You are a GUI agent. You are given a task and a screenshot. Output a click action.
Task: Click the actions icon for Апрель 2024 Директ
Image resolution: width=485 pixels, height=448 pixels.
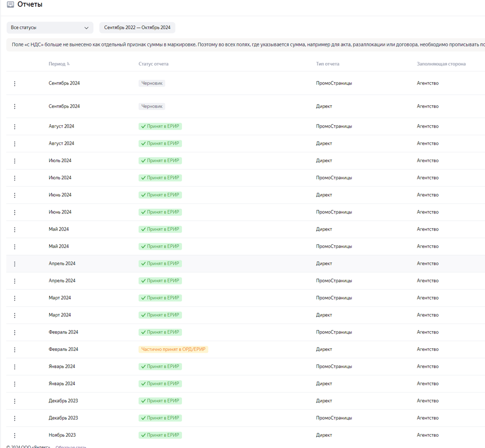[x=14, y=264]
